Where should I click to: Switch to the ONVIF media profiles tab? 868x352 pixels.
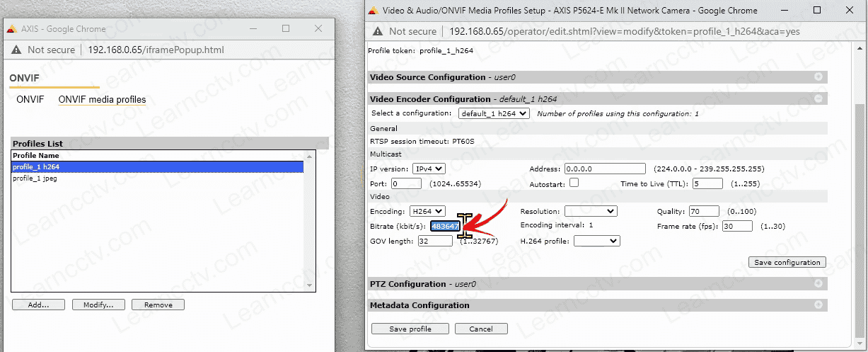(x=102, y=100)
